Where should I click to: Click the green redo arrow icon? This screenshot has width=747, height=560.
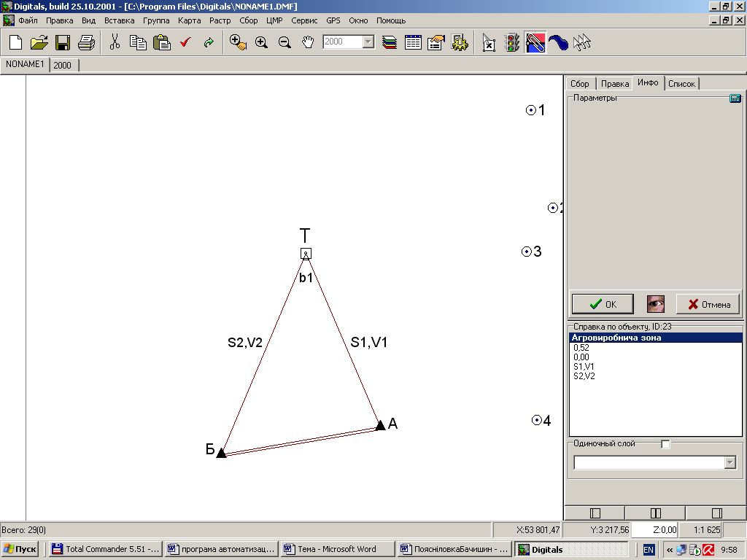click(209, 43)
